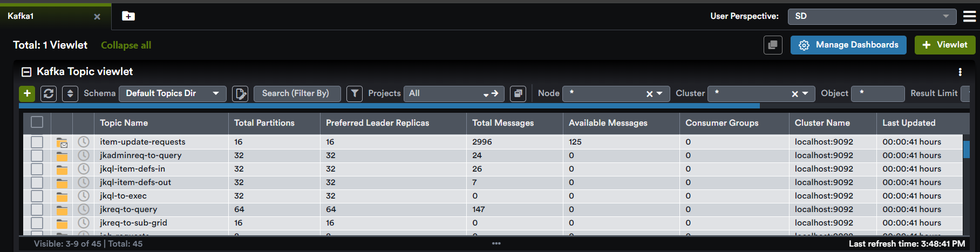Click the clock icon for jkreq-to-query

(84, 209)
